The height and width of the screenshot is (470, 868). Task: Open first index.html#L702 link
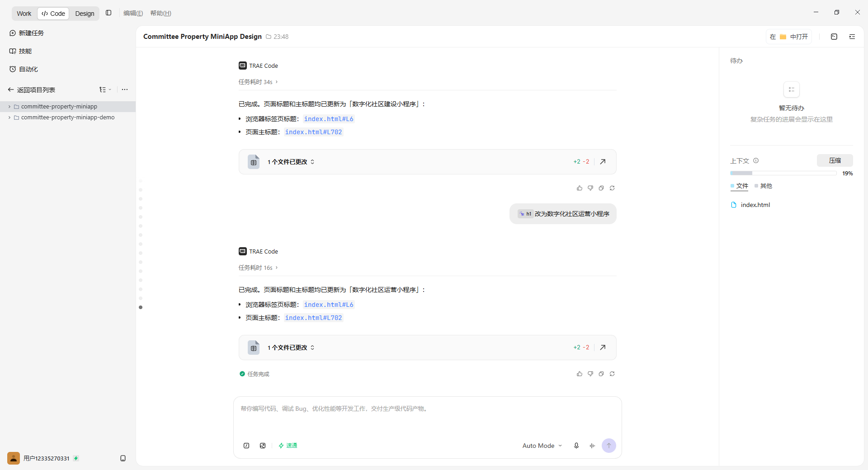tap(313, 132)
